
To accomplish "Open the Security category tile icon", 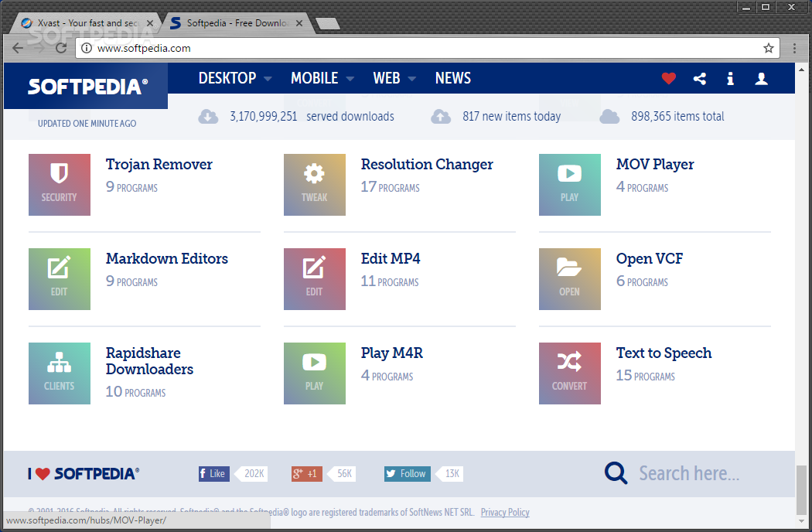I will [x=59, y=184].
